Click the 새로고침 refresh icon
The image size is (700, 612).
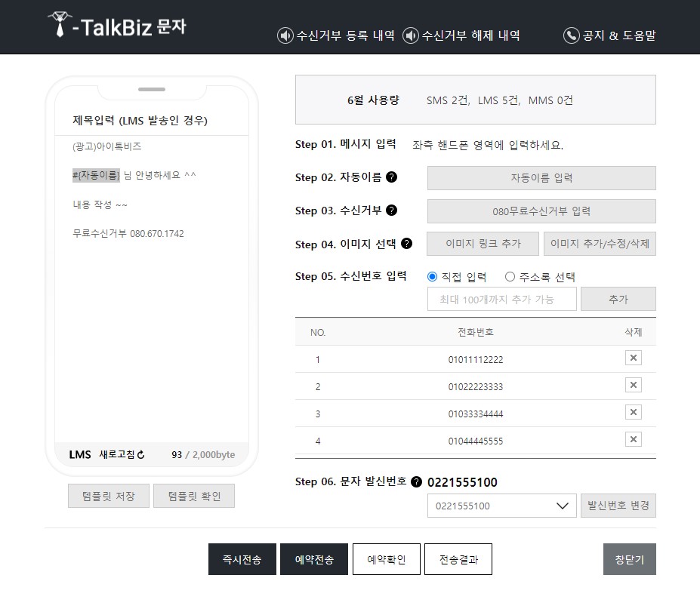(x=141, y=454)
